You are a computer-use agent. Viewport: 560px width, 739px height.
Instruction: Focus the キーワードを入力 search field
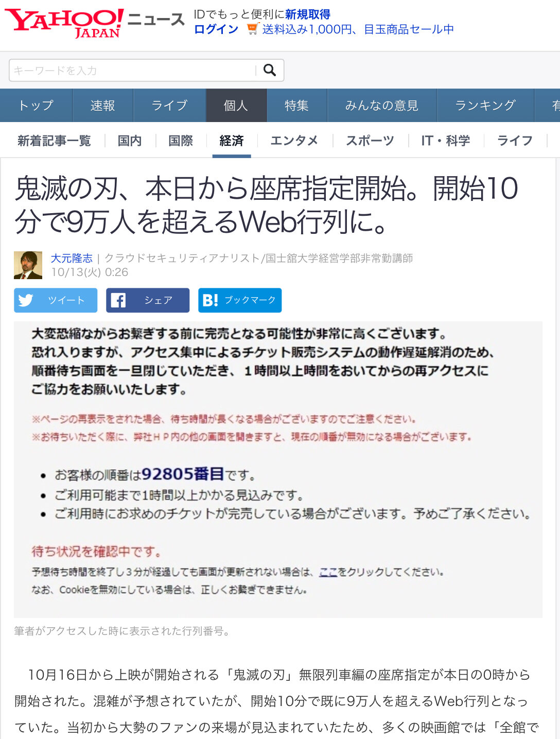point(133,71)
